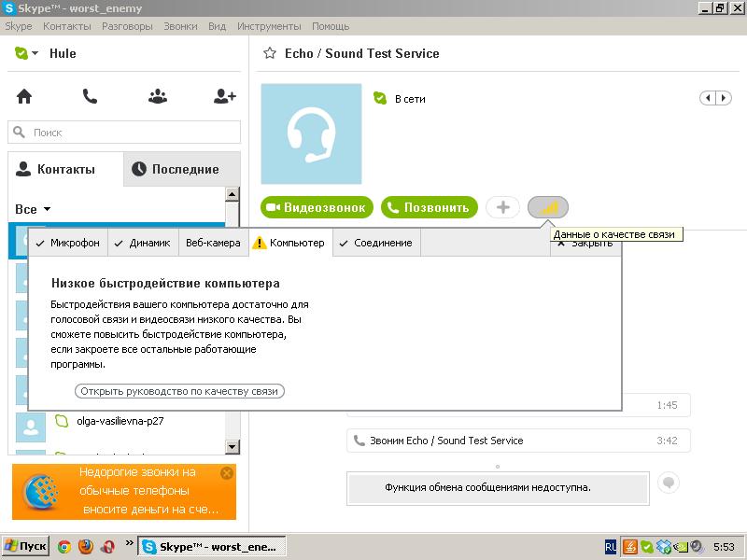Open Звоним Echo / Sound Test Service entry

click(x=518, y=441)
